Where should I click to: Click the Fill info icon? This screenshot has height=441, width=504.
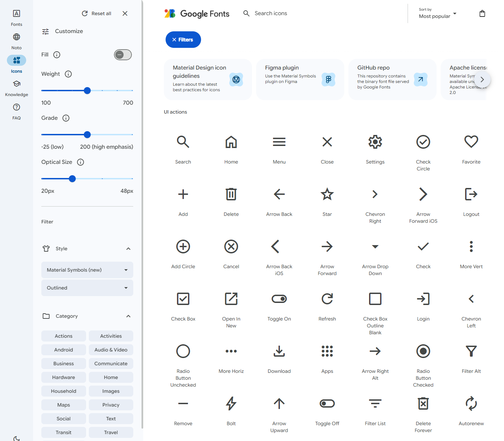57,55
